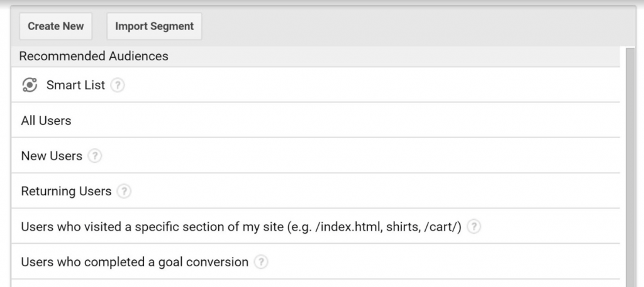Open the help tooltip beside Smart List
Image resolution: width=644 pixels, height=287 pixels.
pos(118,85)
